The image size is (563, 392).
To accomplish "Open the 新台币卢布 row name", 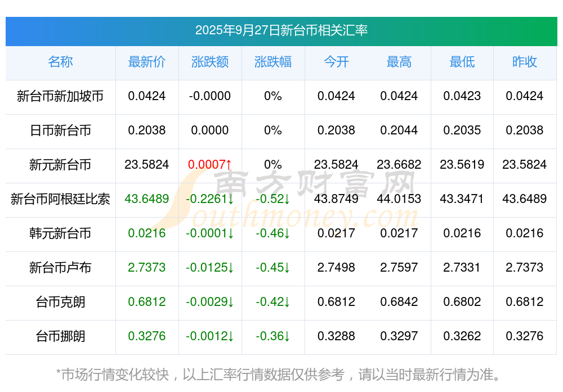I will [60, 268].
